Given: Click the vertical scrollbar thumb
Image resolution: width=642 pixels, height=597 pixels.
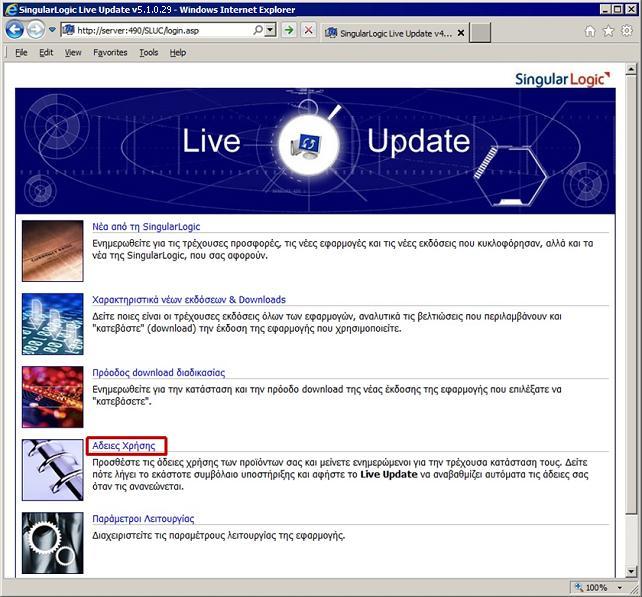Looking at the screenshot, I should click(631, 295).
